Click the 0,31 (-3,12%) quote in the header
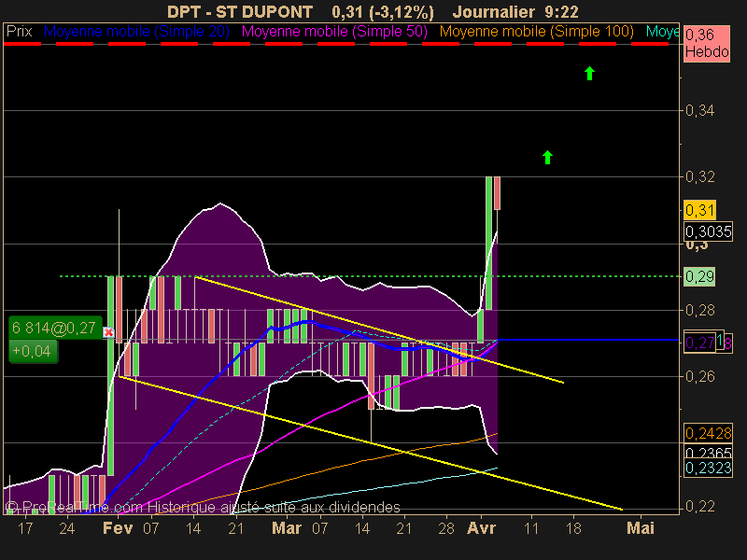 click(x=383, y=11)
